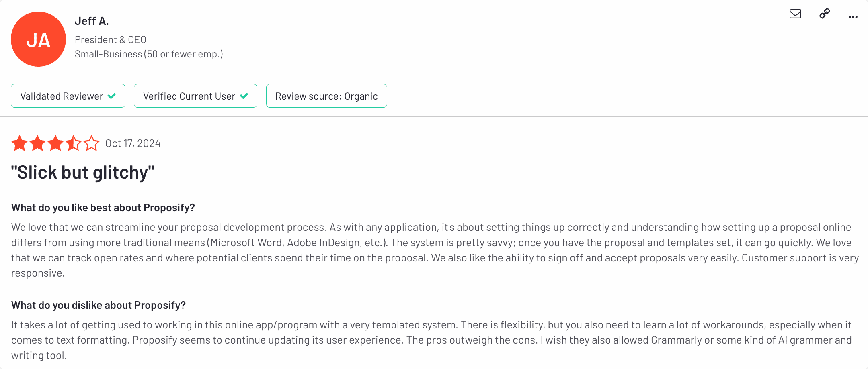This screenshot has width=868, height=369.
Task: Click Small-Business company size text
Action: [149, 54]
